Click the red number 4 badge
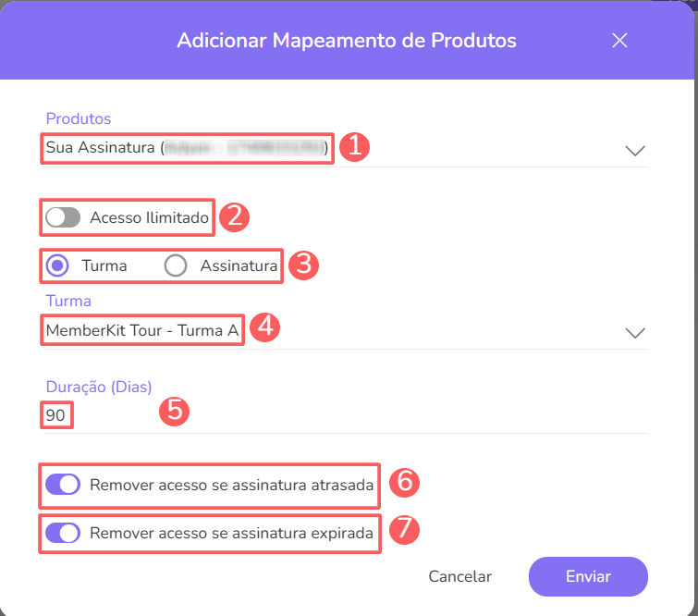698x616 pixels. tap(265, 326)
